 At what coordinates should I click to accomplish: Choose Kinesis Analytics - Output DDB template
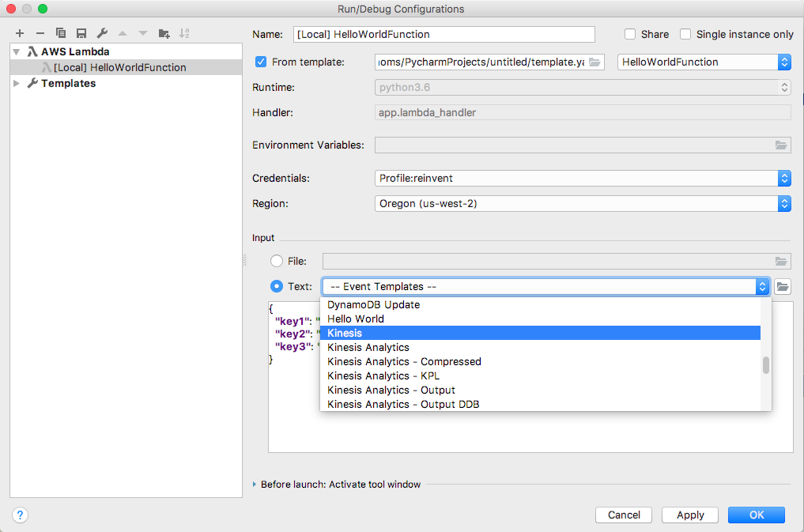541,405
